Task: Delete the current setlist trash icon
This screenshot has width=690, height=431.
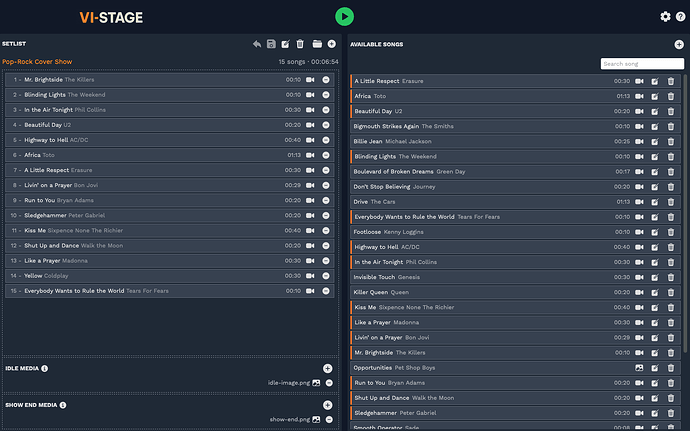Action: click(x=300, y=44)
